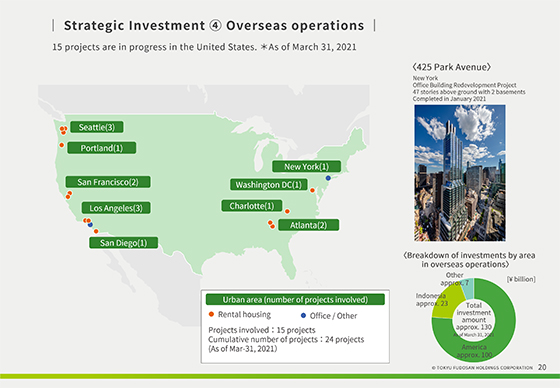The image size is (560, 388).
Task: Click the Rental housing legend text
Action: click(244, 314)
